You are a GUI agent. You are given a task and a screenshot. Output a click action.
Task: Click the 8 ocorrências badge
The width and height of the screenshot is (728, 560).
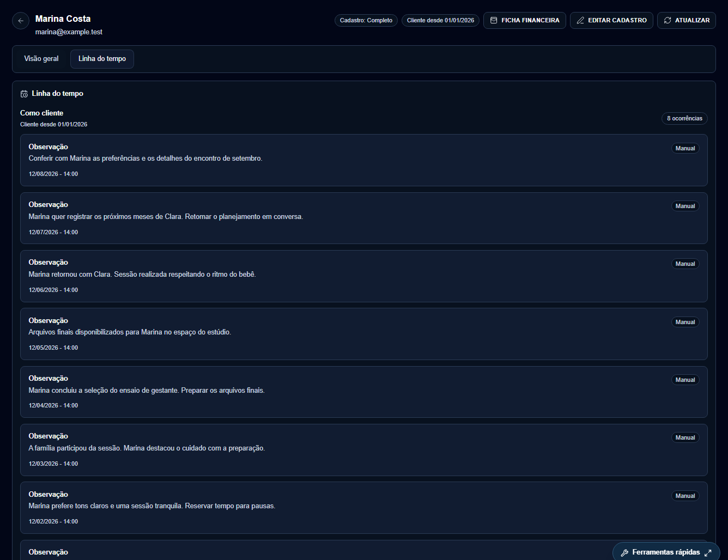point(684,118)
